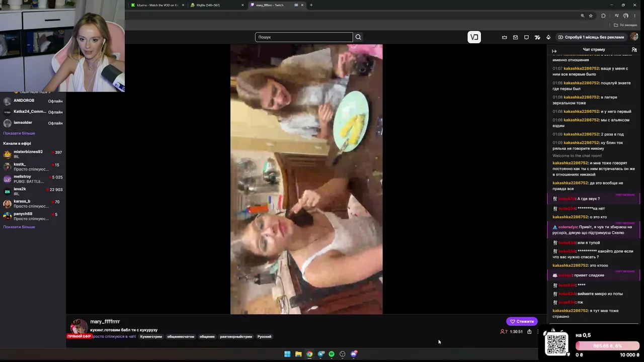Screen dimensions: 644x362
Task: Click the Twitch search magnifier button
Action: coord(358,37)
